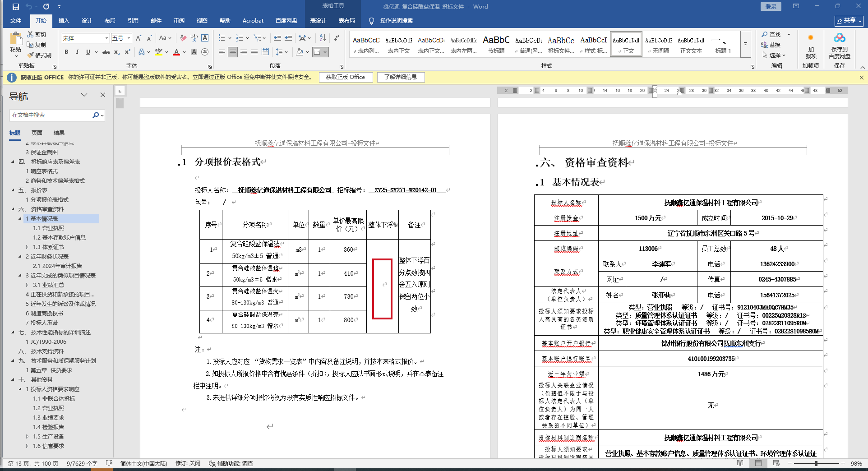Activate the 格式刷 format painter
This screenshot has width=868, height=471.
click(x=39, y=55)
